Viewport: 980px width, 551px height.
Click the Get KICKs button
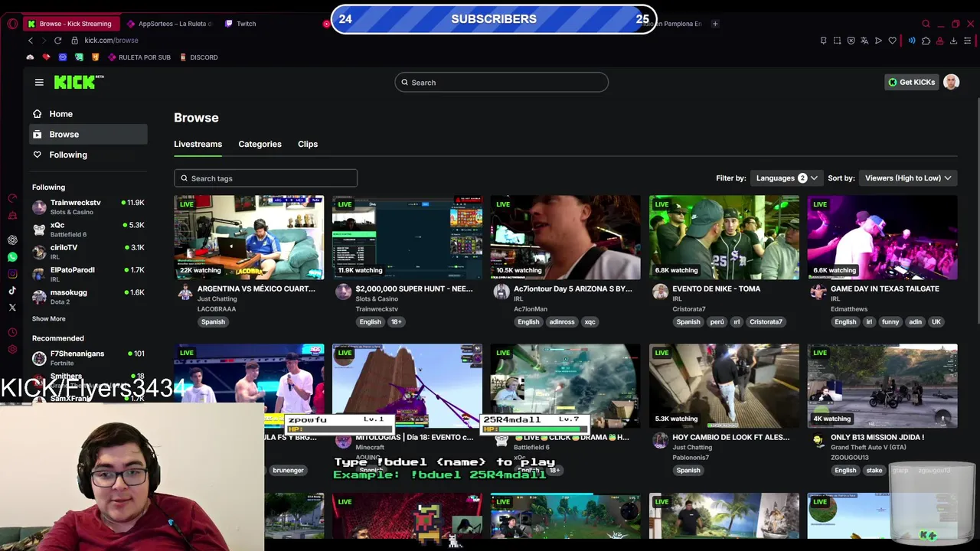click(911, 82)
